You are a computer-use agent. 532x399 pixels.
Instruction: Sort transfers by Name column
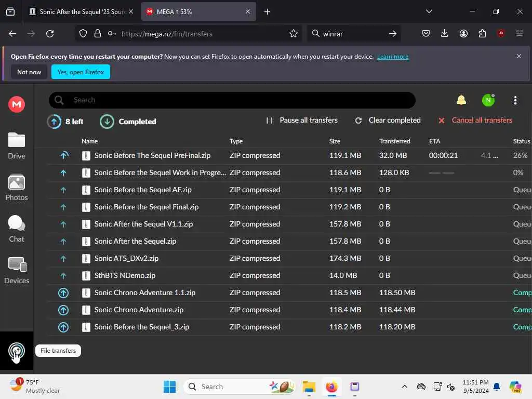(89, 141)
